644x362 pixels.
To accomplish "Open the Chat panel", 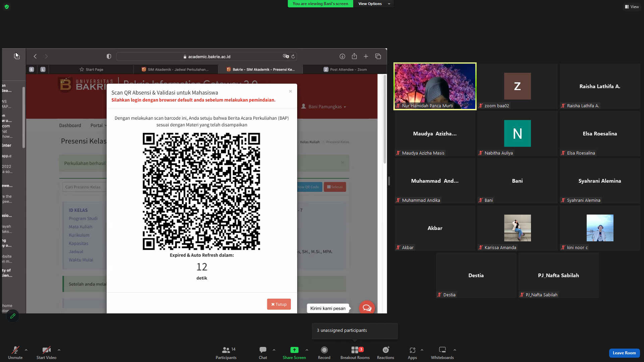I will [263, 353].
